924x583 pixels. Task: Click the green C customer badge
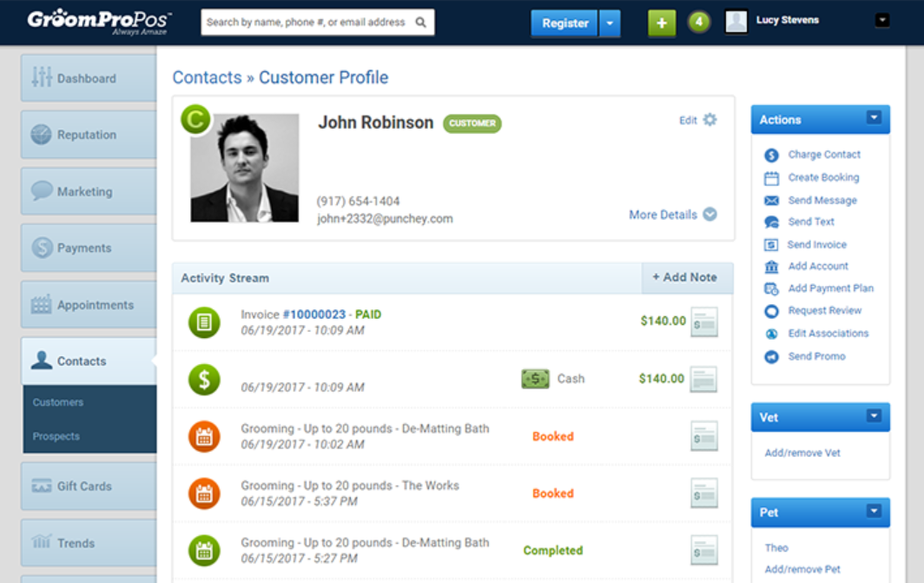tap(195, 119)
